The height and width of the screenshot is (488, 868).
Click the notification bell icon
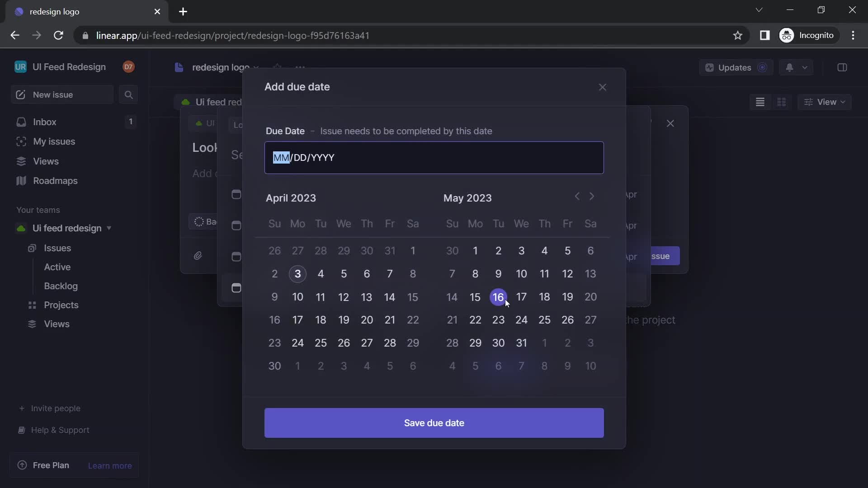[789, 67]
